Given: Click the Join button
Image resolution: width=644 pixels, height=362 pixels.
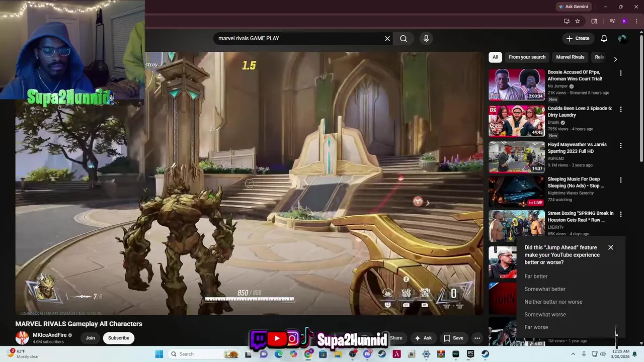Looking at the screenshot, I should (x=90, y=338).
